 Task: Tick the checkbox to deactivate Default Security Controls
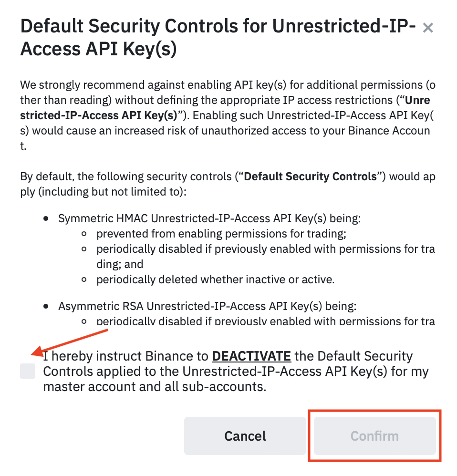[28, 372]
